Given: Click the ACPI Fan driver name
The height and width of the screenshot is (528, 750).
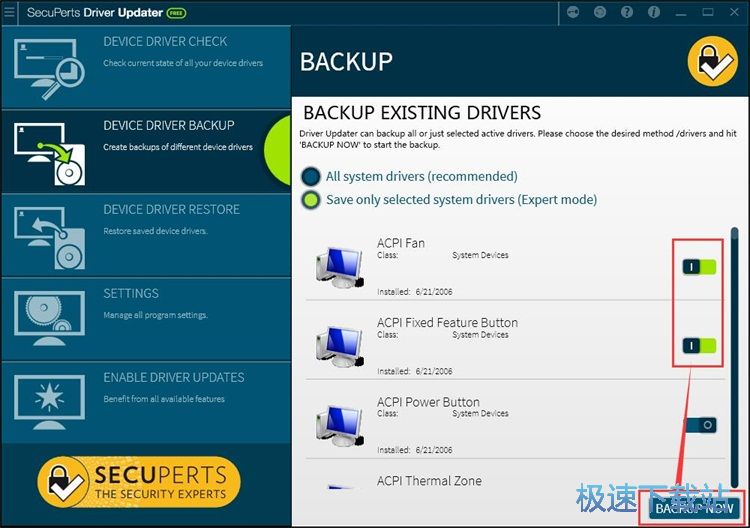Looking at the screenshot, I should 401,243.
